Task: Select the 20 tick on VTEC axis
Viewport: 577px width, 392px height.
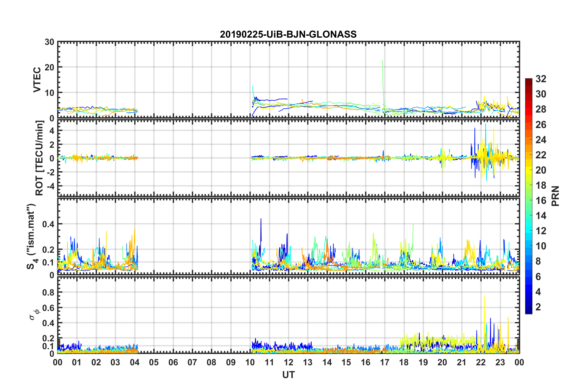Action: click(49, 67)
